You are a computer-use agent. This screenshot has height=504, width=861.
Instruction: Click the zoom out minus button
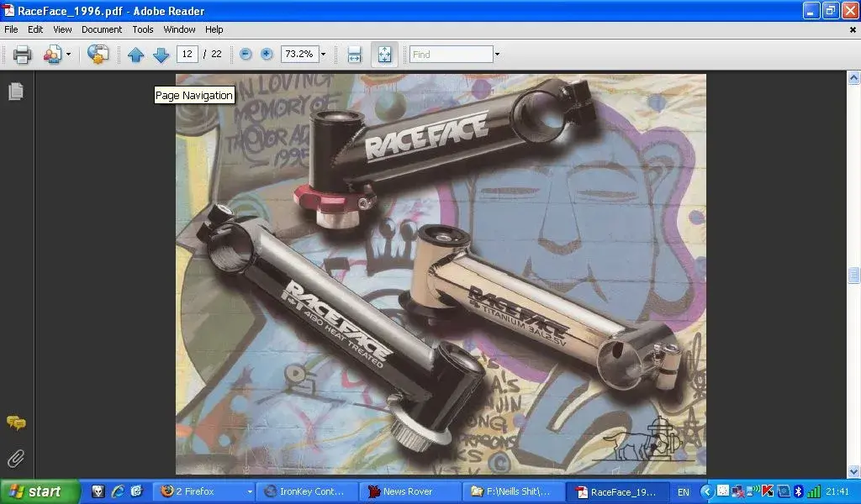(246, 54)
